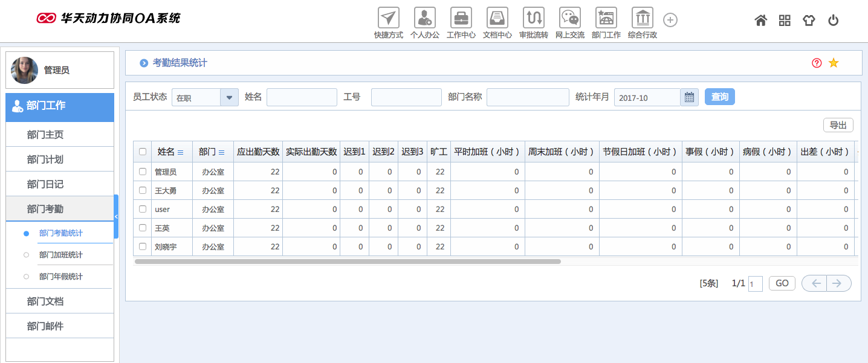
Task: Click the 审批流转 icon
Action: [533, 18]
